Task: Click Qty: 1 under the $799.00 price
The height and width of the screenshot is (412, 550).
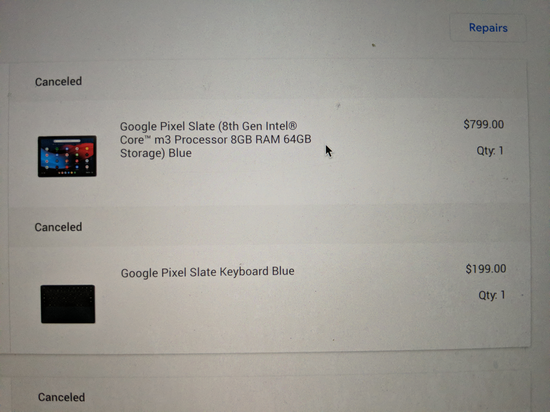Action: [490, 151]
